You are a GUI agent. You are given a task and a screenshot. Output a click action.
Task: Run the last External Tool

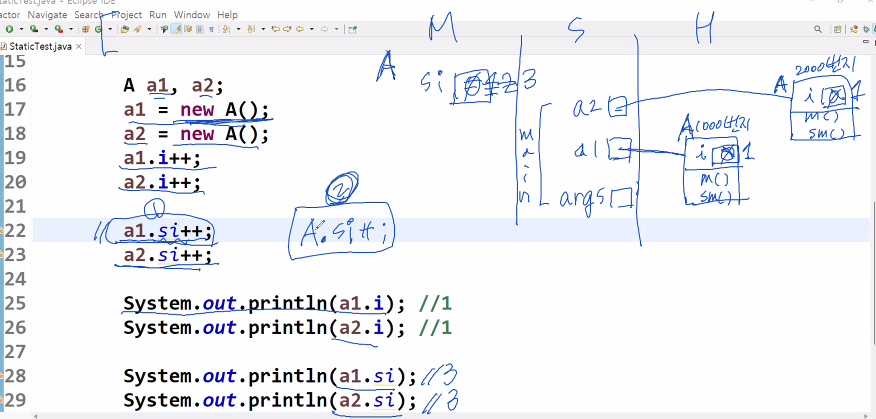[x=58, y=29]
